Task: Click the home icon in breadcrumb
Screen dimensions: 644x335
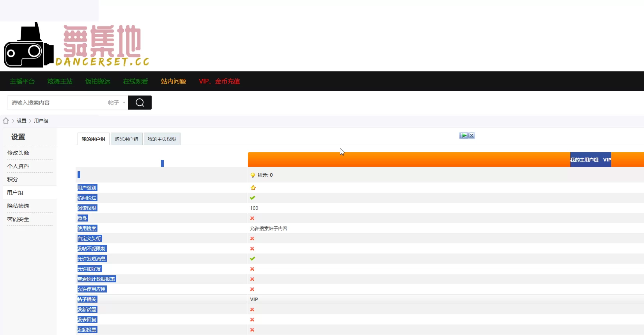Action: point(6,121)
